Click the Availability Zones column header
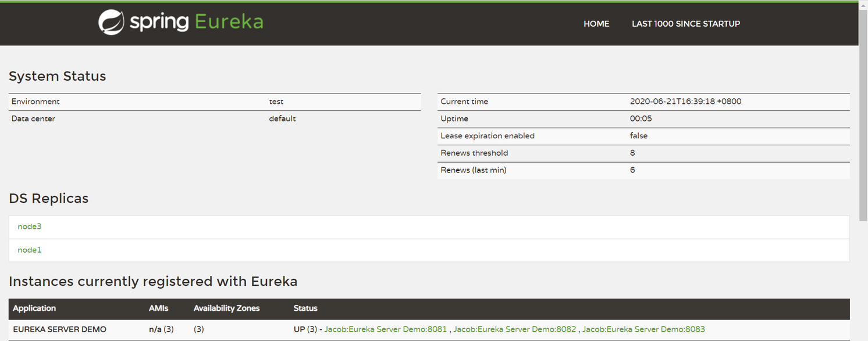 [227, 308]
